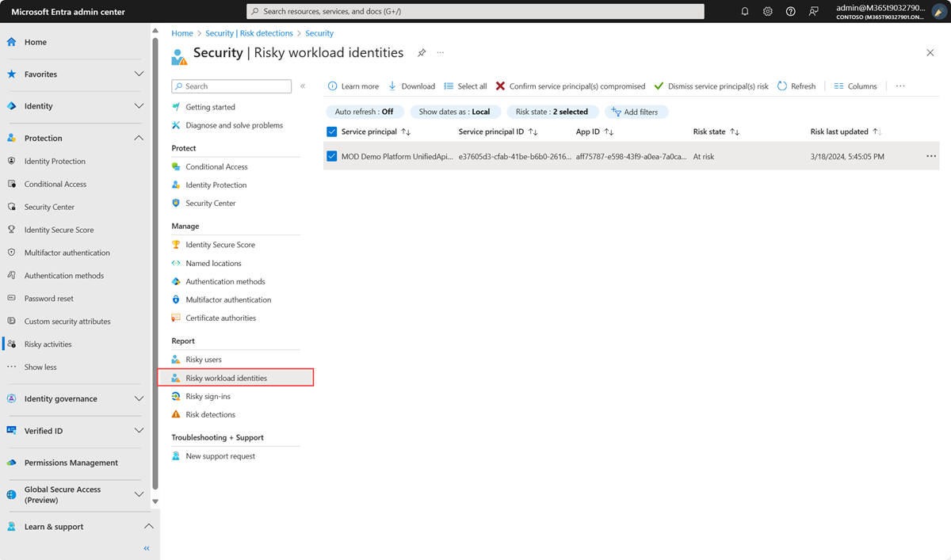Open the feedback icon in header

coord(814,12)
